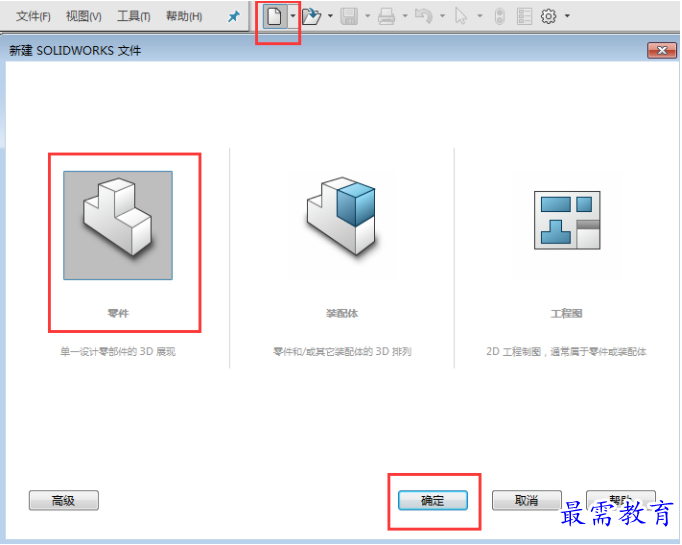Click the File Properties list icon
The image size is (682, 545).
click(x=525, y=17)
